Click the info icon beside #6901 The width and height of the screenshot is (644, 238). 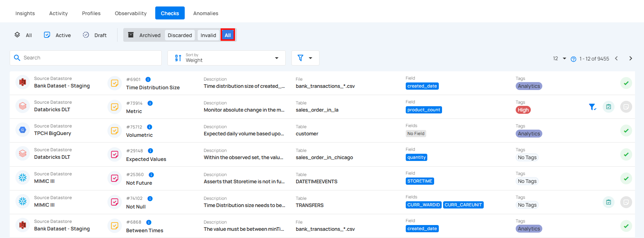click(148, 79)
